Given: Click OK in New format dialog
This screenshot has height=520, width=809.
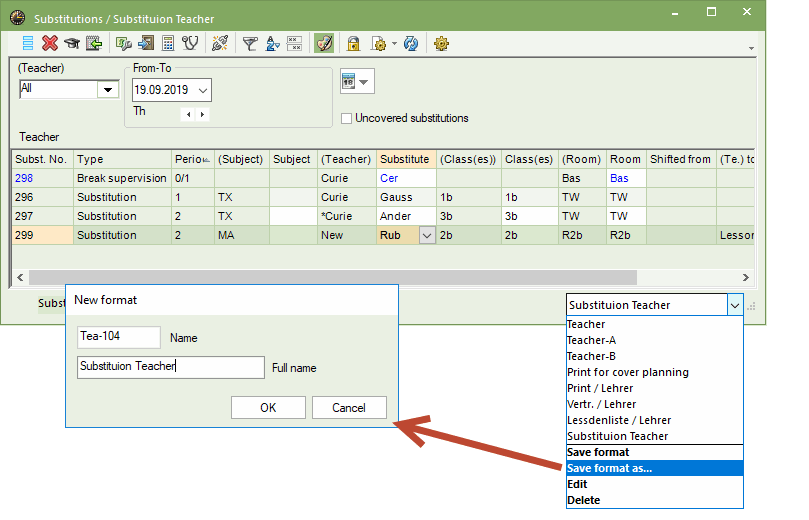Looking at the screenshot, I should [x=268, y=408].
